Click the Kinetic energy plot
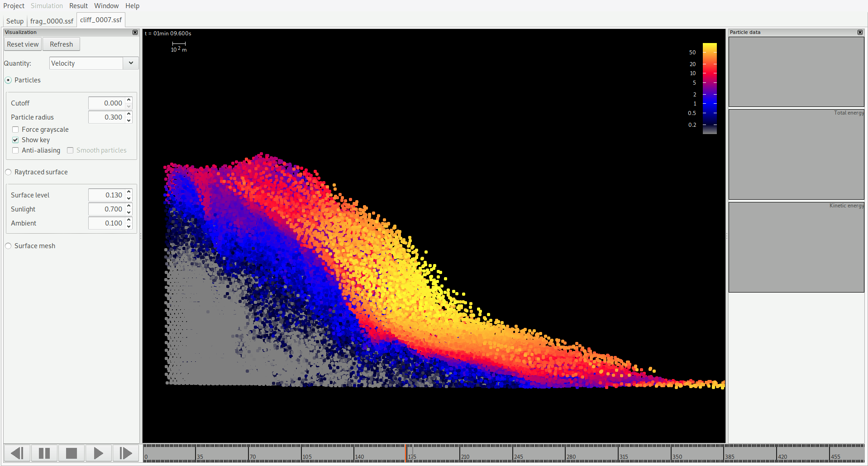Screen dimensions: 868x466 pyautogui.click(x=796, y=247)
